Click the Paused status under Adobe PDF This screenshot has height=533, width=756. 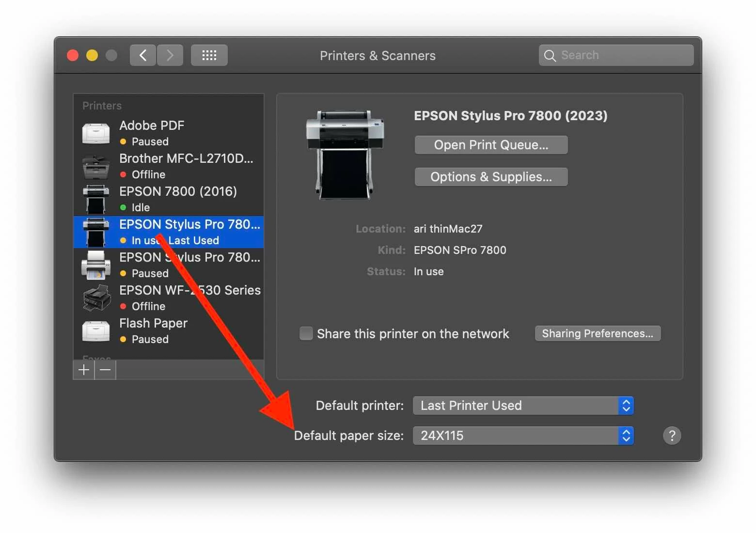tap(150, 141)
